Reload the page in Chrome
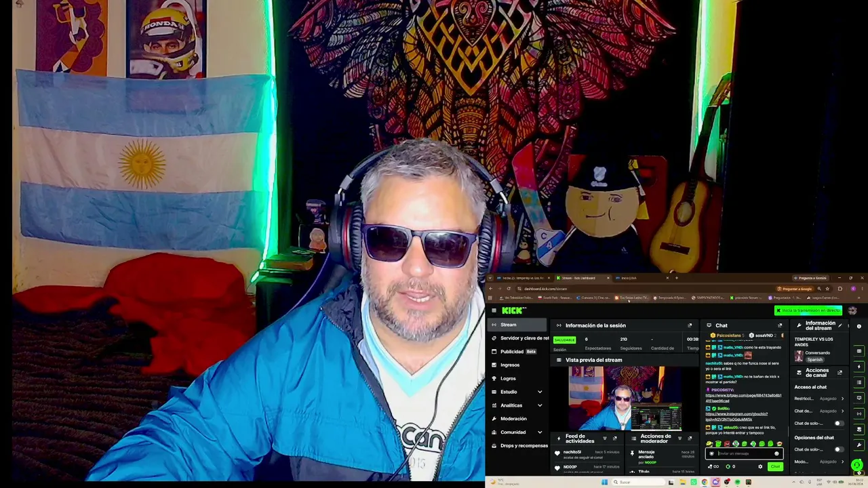 click(509, 289)
